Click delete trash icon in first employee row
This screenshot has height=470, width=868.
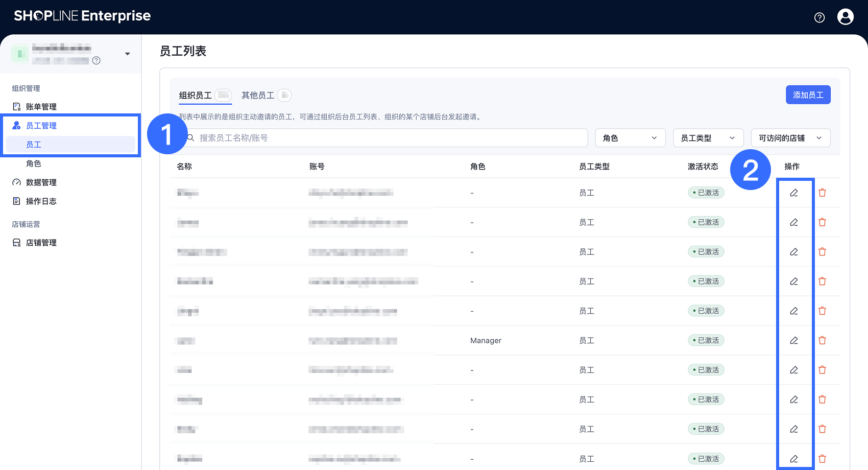point(822,193)
